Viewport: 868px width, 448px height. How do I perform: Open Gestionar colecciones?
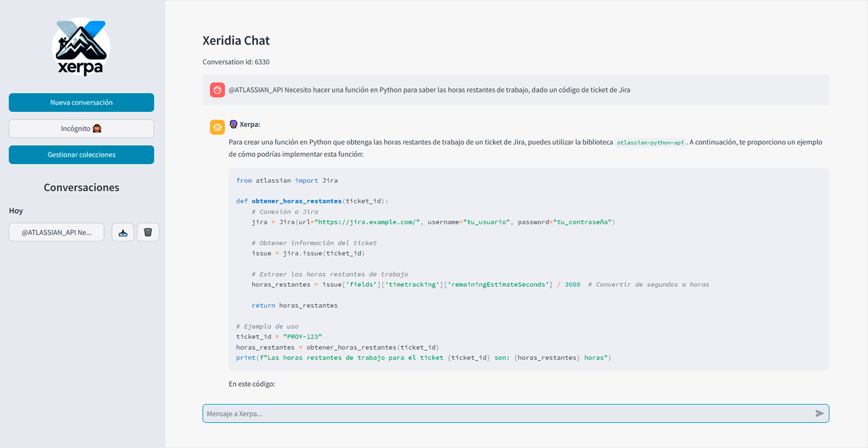tap(81, 154)
